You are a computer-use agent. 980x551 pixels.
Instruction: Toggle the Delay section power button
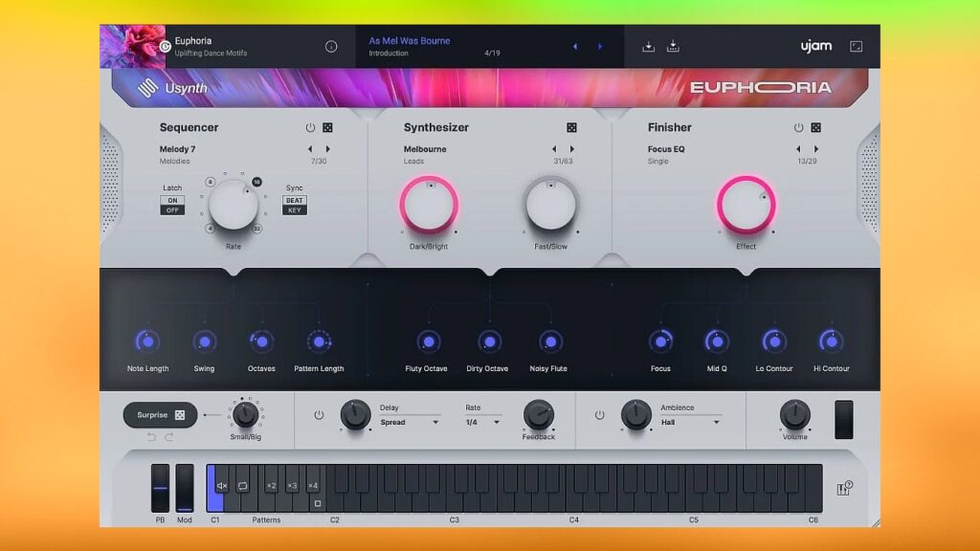317,414
